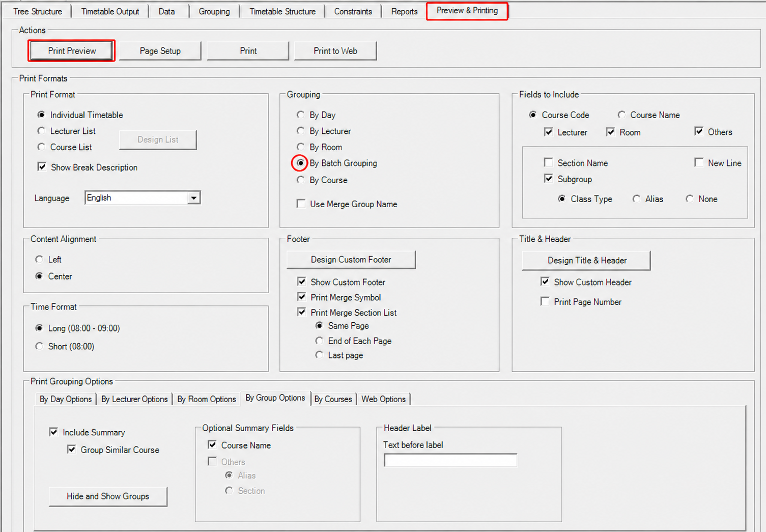Switch to the Timetable Output tab
The height and width of the screenshot is (532, 766).
point(110,11)
